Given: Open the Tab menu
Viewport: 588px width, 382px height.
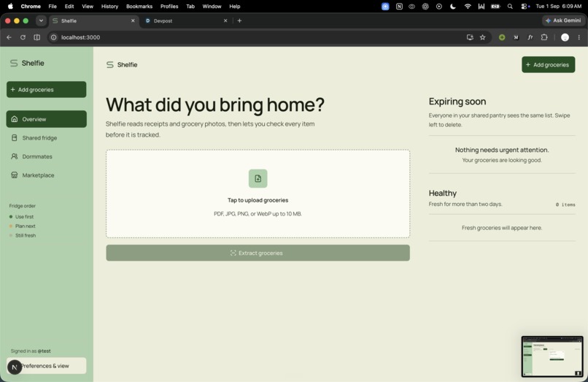Looking at the screenshot, I should tap(190, 6).
